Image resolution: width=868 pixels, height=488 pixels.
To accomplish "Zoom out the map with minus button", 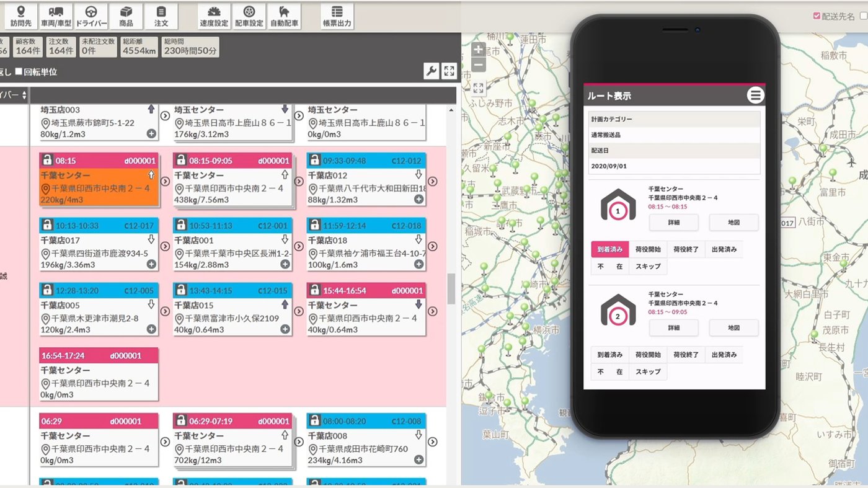I will click(x=478, y=64).
